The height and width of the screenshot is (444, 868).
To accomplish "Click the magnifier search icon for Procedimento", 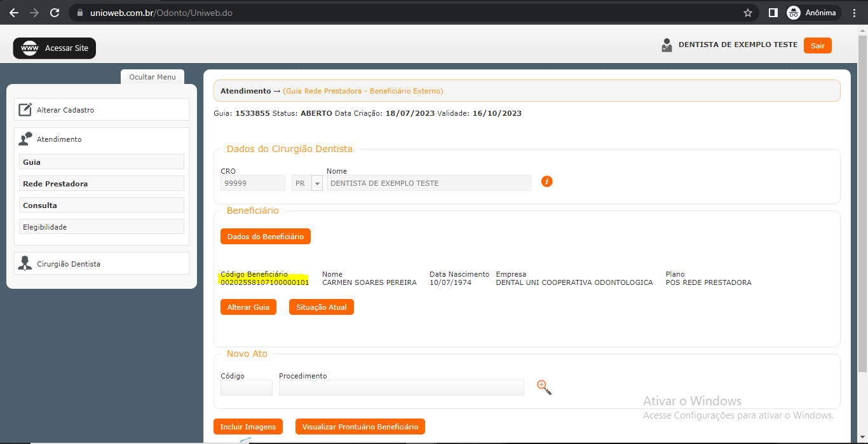I will point(544,387).
